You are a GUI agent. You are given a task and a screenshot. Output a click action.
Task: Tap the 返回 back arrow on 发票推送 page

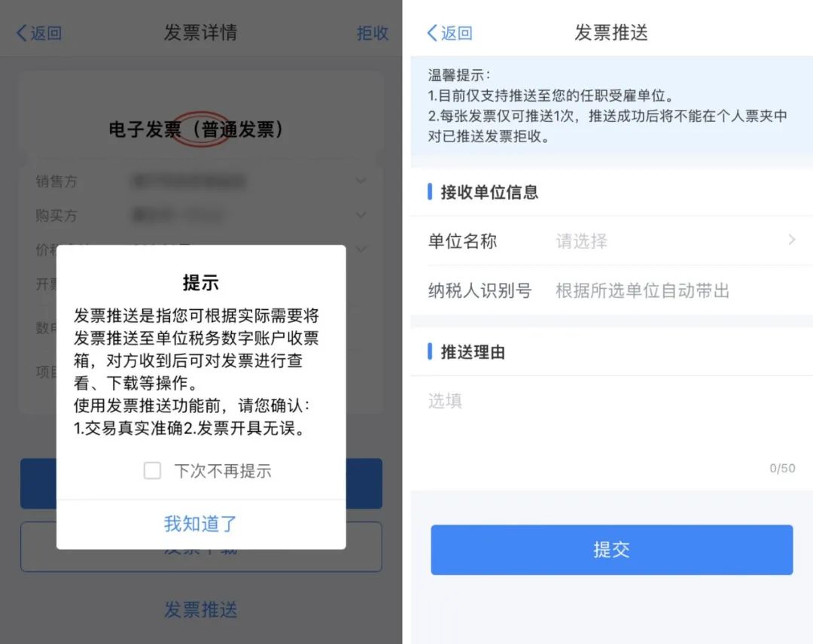tap(449, 33)
